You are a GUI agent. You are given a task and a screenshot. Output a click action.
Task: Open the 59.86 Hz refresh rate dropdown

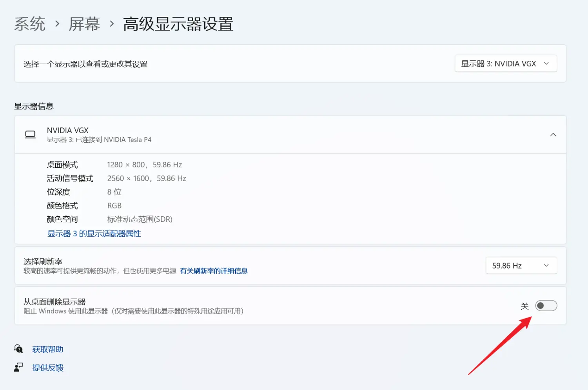[521, 266]
